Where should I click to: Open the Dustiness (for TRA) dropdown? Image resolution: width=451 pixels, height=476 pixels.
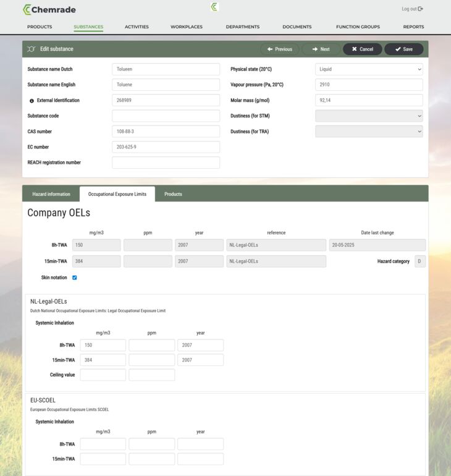(369, 132)
